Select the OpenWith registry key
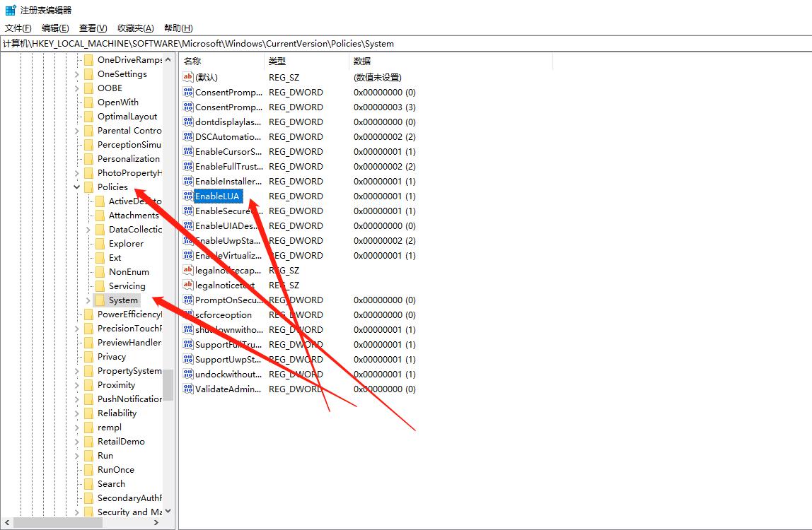Viewport: 812px width, 530px height. point(118,102)
